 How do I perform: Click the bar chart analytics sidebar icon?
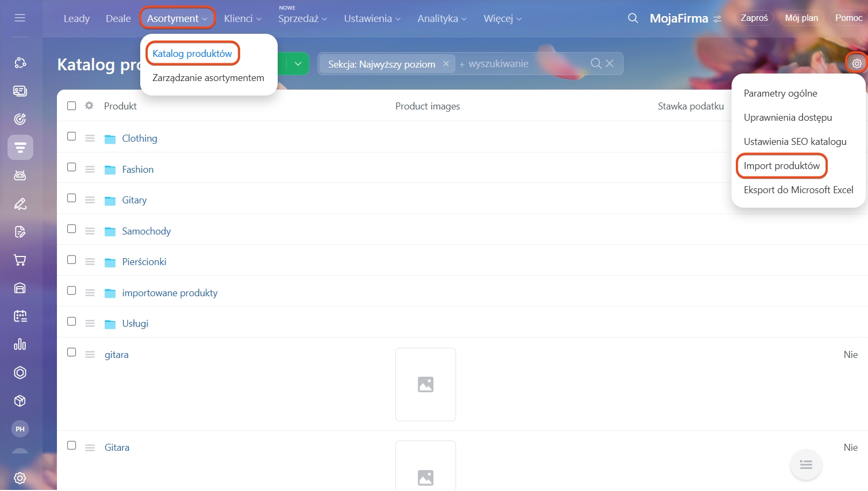(x=20, y=345)
